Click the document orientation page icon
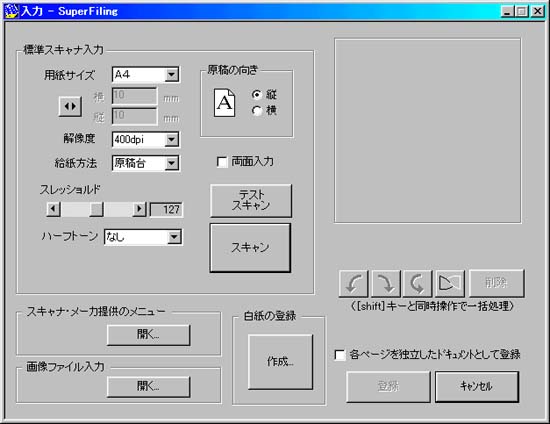Screen dimensions: 550x424 (224, 102)
